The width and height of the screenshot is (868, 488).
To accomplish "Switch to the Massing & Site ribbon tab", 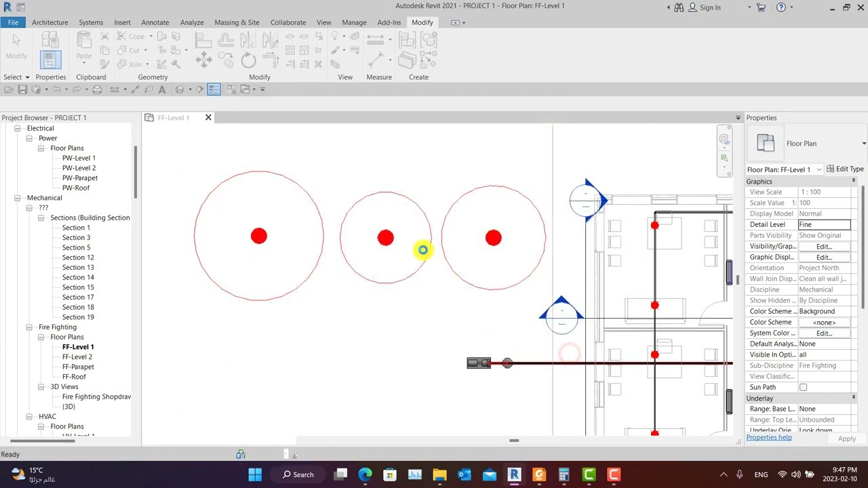I will [x=237, y=22].
